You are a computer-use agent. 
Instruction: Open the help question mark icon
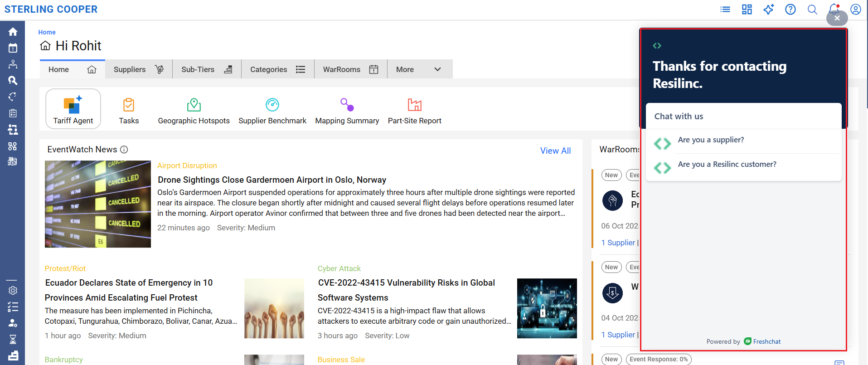point(790,10)
